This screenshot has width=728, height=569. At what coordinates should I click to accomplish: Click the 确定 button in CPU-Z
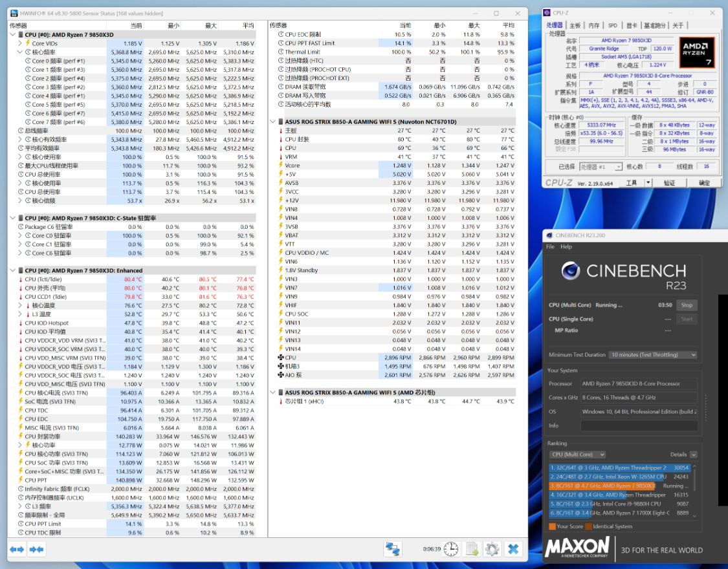tap(704, 183)
